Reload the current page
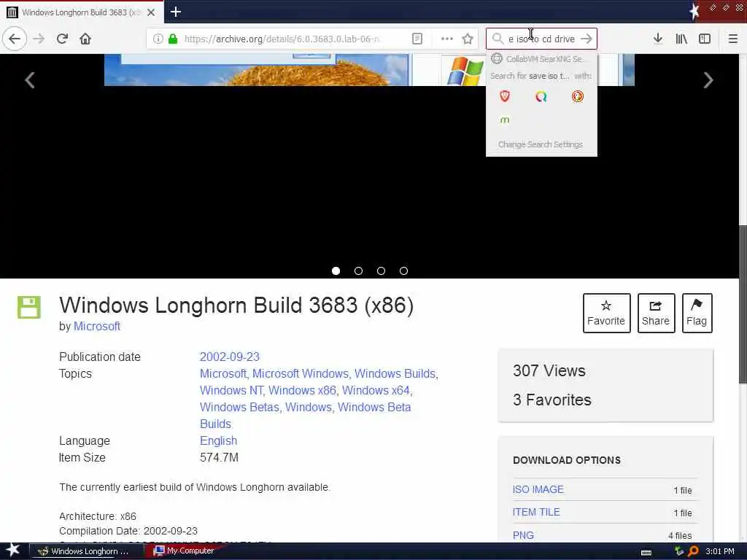This screenshot has width=747, height=560. [62, 39]
